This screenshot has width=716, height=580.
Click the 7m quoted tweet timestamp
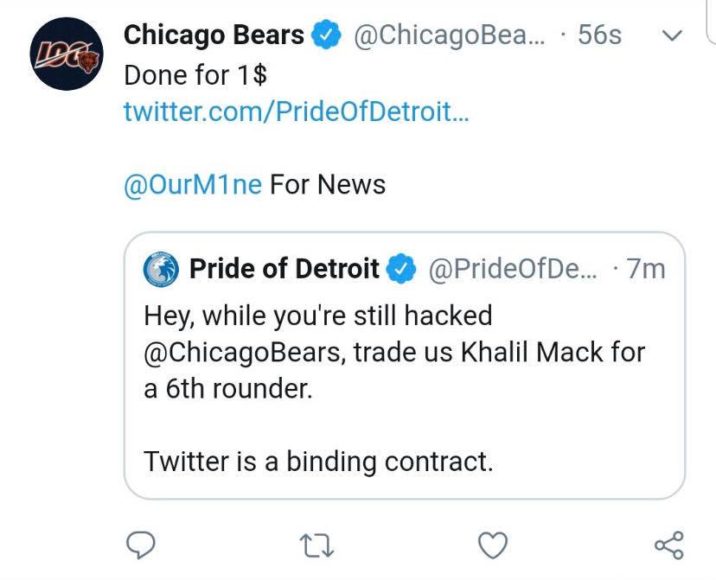point(645,269)
